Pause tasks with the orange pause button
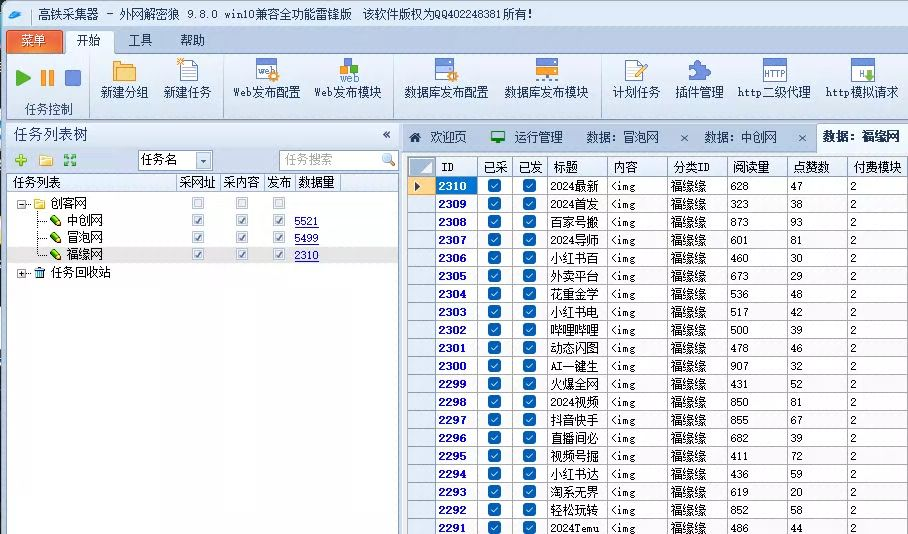Screen dimensions: 908x534 47,78
